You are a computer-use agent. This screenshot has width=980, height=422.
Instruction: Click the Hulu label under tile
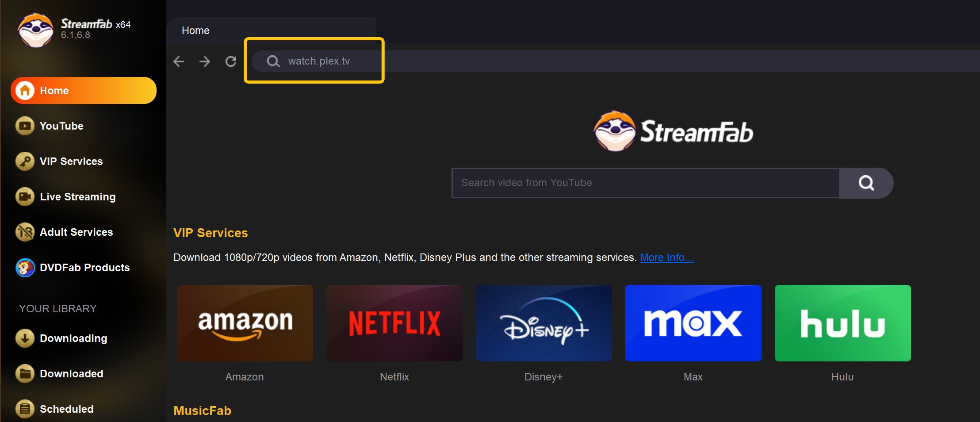click(x=842, y=377)
